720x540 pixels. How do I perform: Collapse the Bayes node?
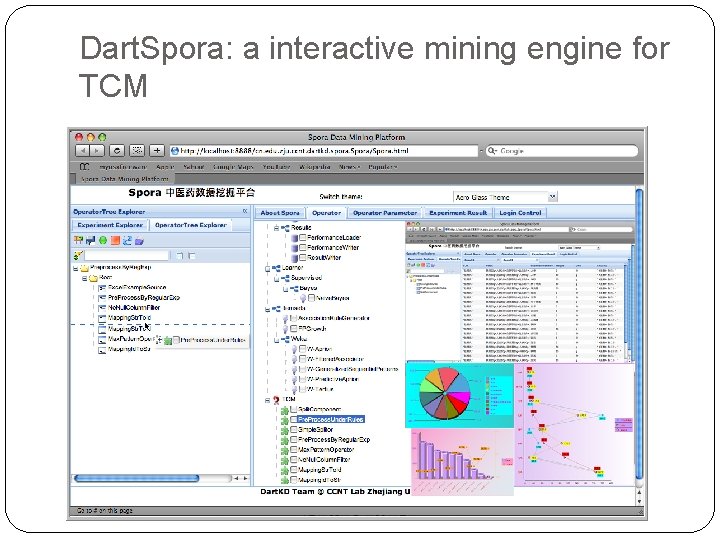coord(285,289)
